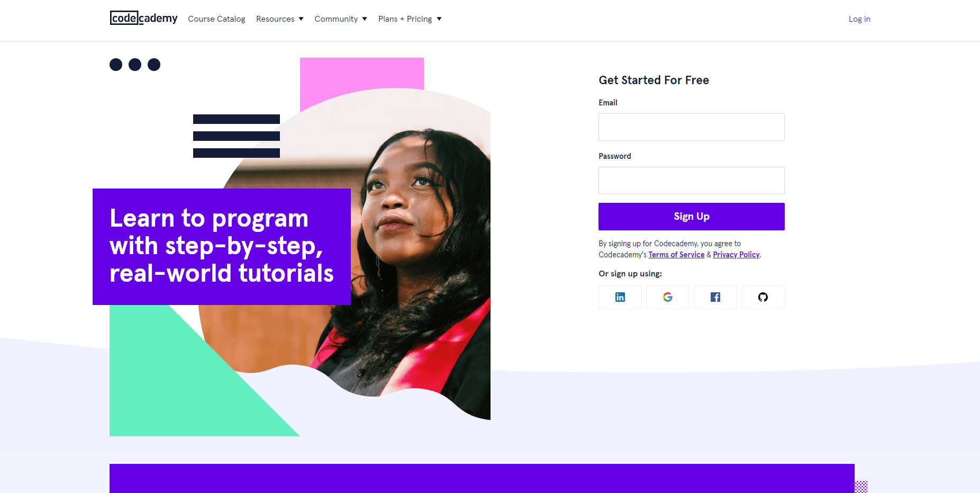Focus the Password input field
This screenshot has width=980, height=493.
click(x=691, y=181)
